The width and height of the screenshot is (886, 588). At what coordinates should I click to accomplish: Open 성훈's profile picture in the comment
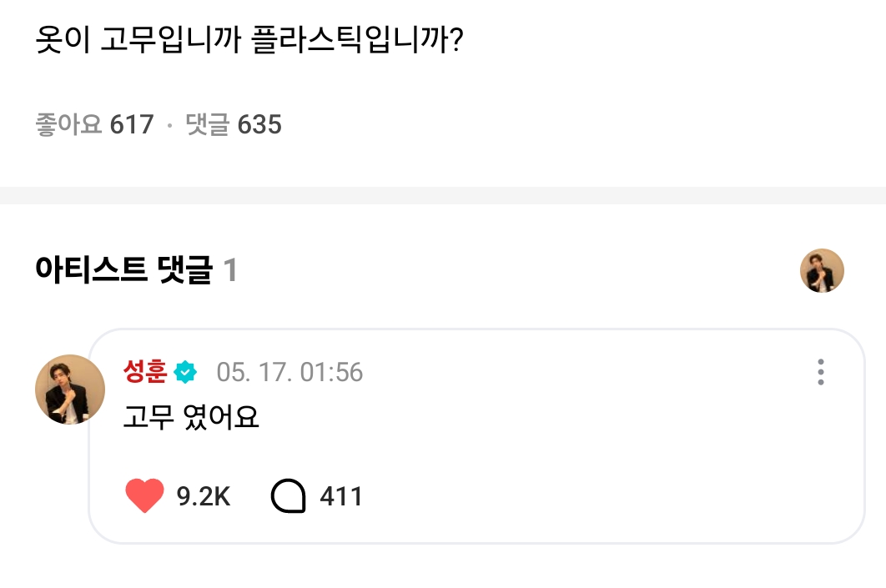(x=70, y=389)
